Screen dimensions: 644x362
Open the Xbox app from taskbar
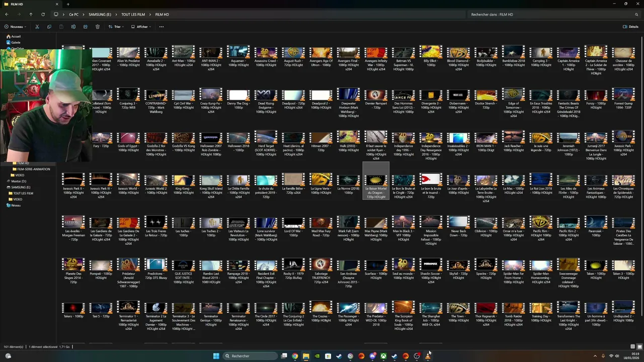pos(383,356)
